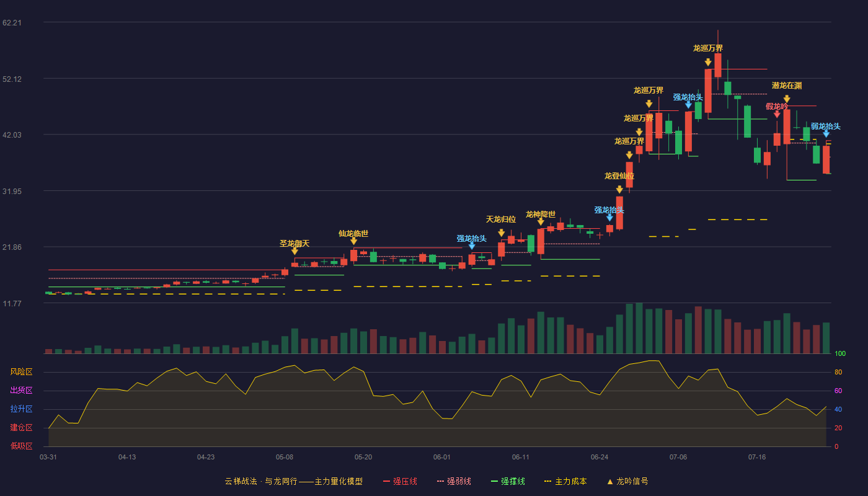Click the 潜龙在渊 yellow arrow marker
This screenshot has height=496, width=868.
click(x=787, y=99)
